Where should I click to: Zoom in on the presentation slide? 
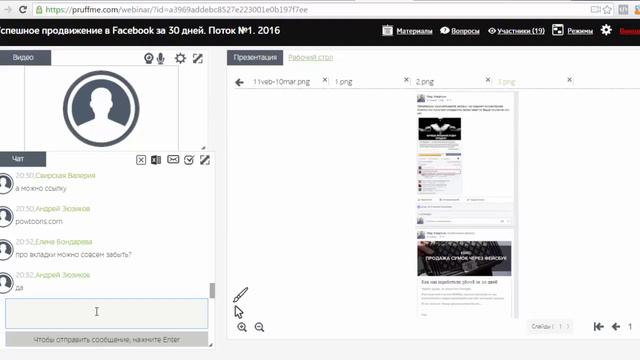click(x=242, y=327)
